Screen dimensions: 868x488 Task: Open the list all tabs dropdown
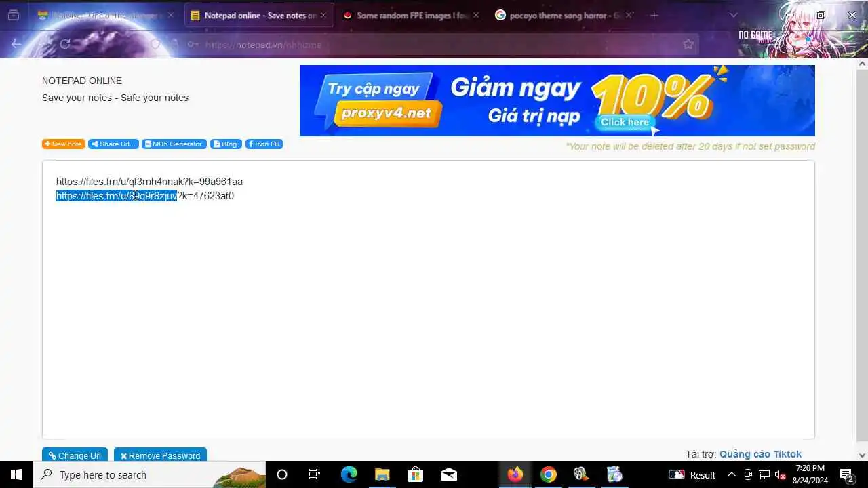[x=733, y=15]
